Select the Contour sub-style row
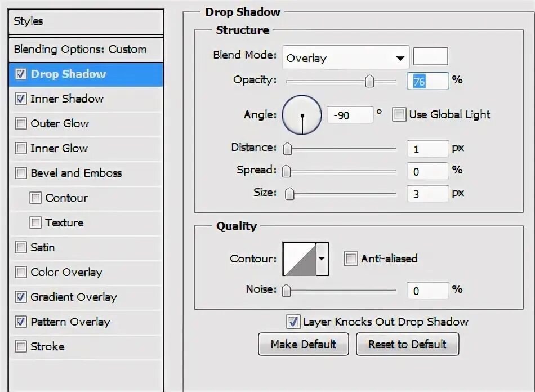The height and width of the screenshot is (392, 535). (86, 198)
